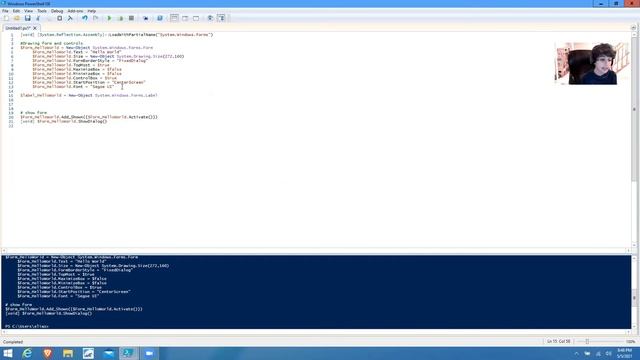Open the taskbar clock and date

pyautogui.click(x=624, y=353)
